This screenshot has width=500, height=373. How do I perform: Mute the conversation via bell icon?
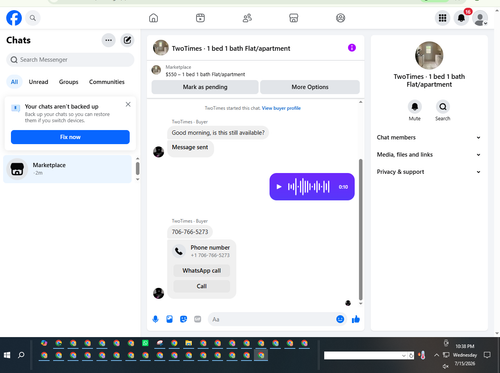tap(415, 107)
